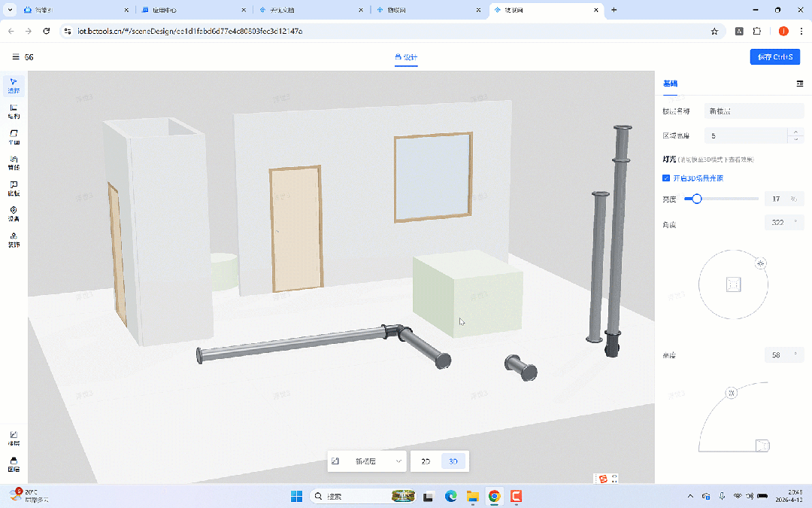Image resolution: width=812 pixels, height=508 pixels.
Task: Click the brightness percent field showing 17
Action: tap(784, 199)
